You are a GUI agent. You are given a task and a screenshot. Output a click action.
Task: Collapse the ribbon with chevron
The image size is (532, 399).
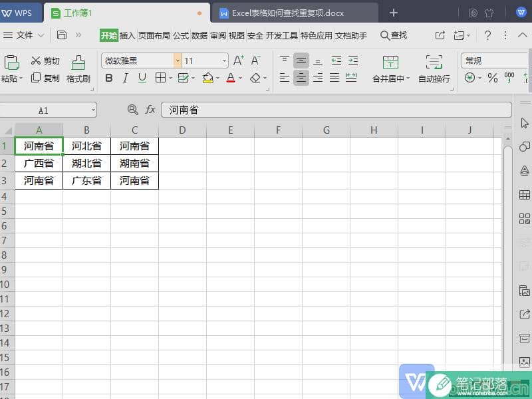coord(523,35)
